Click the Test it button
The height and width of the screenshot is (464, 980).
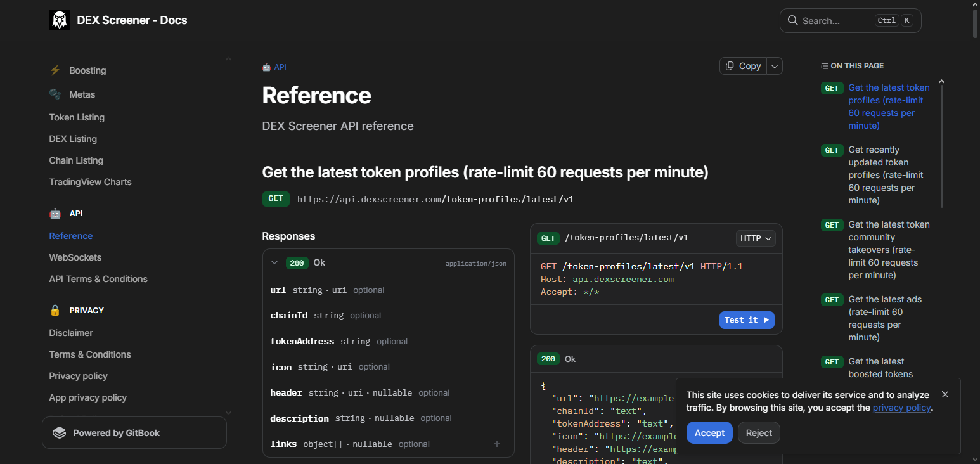[x=747, y=320]
